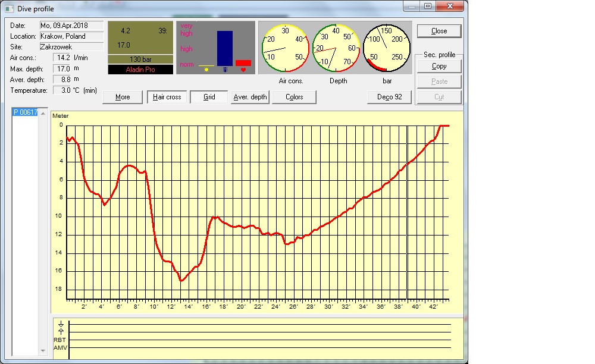
Task: Click the AMV row label
Action: click(x=60, y=348)
